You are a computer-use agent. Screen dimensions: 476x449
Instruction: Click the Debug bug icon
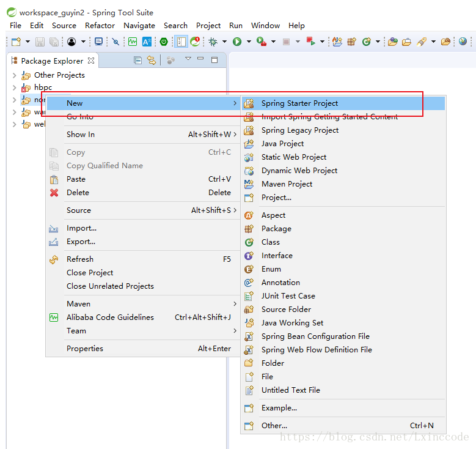pyautogui.click(x=213, y=42)
